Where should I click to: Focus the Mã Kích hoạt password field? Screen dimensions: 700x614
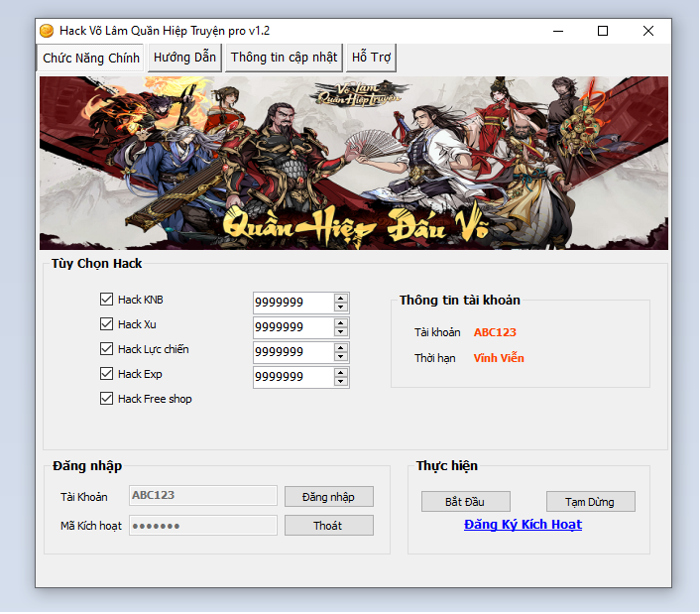[203, 526]
